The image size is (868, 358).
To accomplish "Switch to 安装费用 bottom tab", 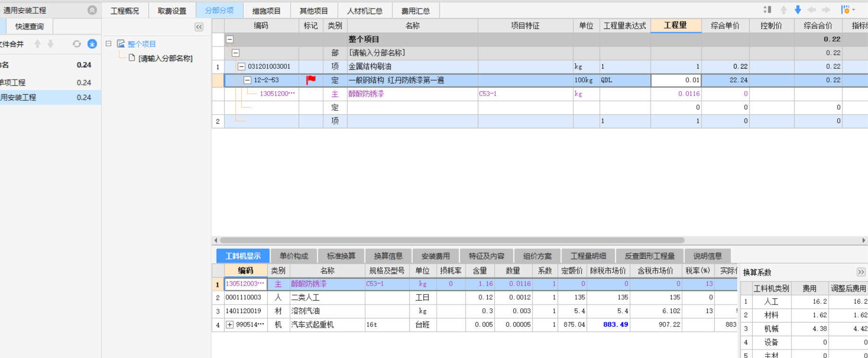I will pyautogui.click(x=436, y=256).
